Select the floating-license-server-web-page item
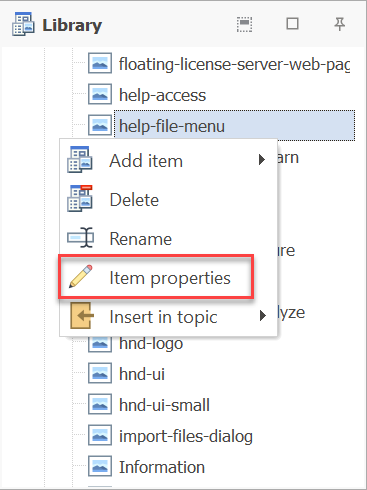The height and width of the screenshot is (490, 367). click(x=235, y=64)
